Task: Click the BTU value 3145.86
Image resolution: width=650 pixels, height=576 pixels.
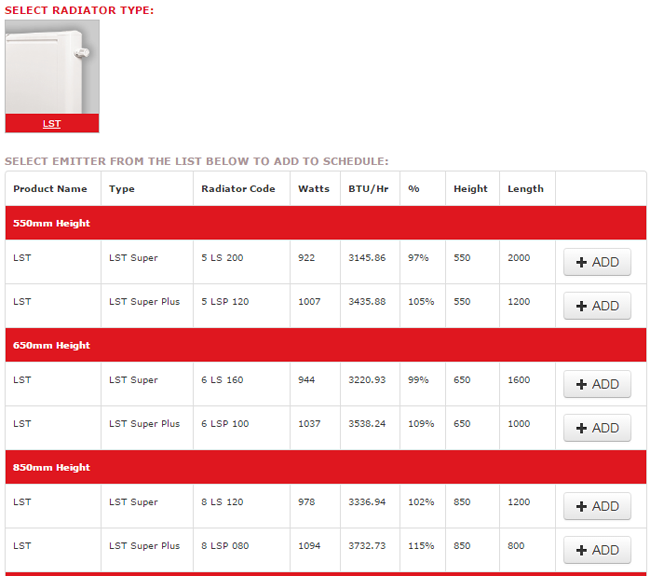Action: point(367,258)
